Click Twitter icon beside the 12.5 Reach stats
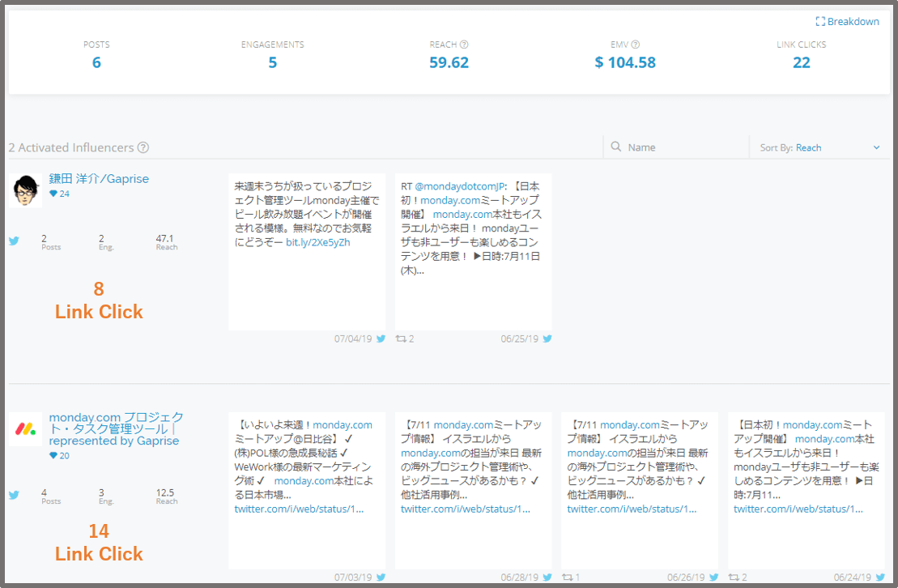The image size is (898, 588). coord(15,495)
